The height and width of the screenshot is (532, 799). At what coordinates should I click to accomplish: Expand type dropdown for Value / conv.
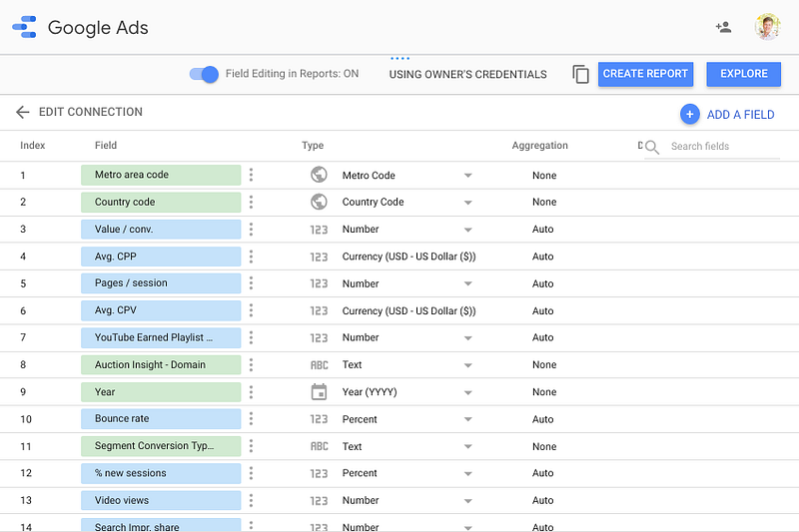pyautogui.click(x=467, y=230)
